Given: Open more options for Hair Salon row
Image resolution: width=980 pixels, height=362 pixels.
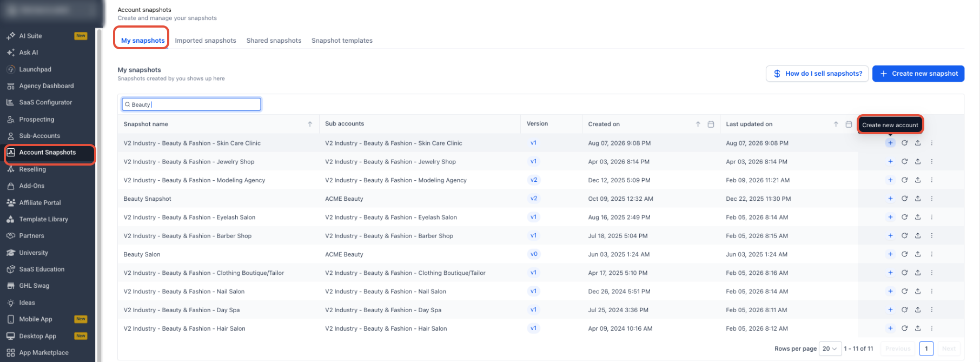Looking at the screenshot, I should point(931,328).
